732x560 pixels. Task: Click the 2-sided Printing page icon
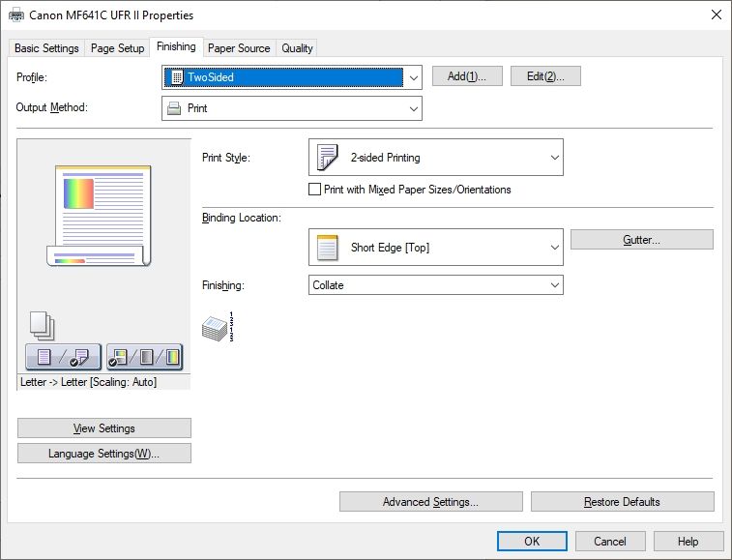[328, 157]
